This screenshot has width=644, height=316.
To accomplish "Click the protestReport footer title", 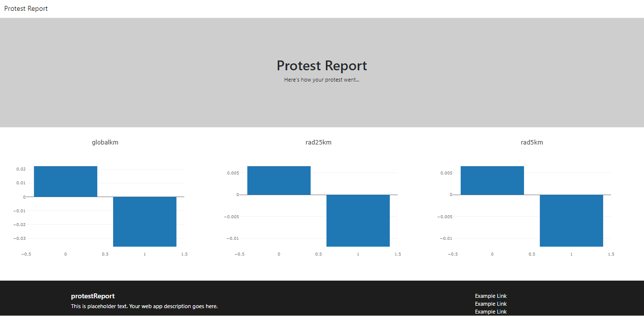I will point(93,296).
